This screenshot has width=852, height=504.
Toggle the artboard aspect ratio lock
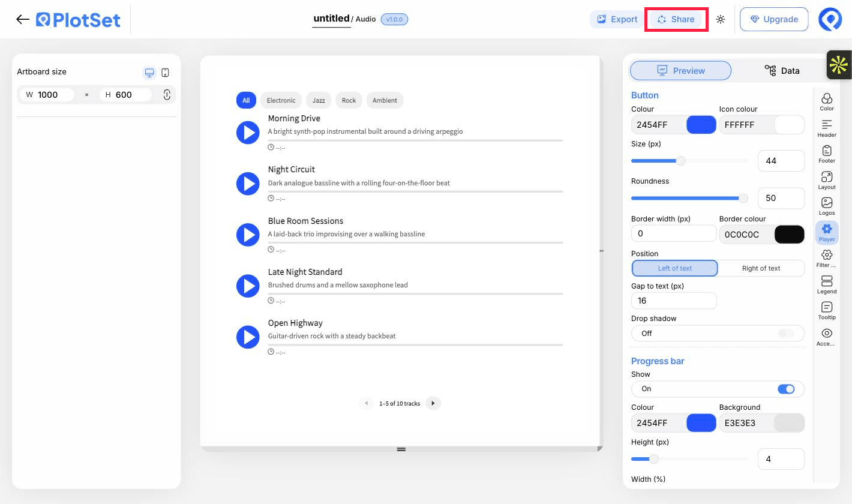click(x=167, y=94)
